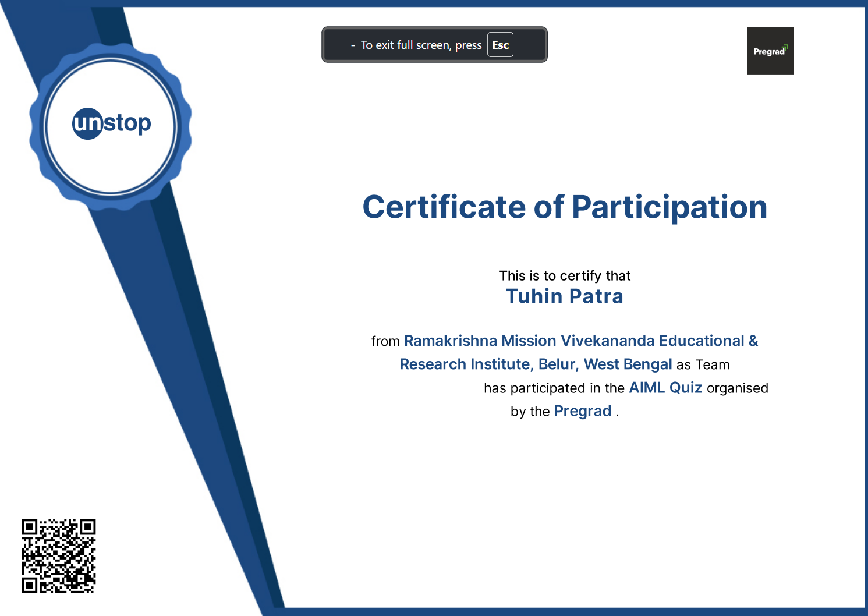Click the "as Team" text
This screenshot has height=616, width=868.
[703, 365]
